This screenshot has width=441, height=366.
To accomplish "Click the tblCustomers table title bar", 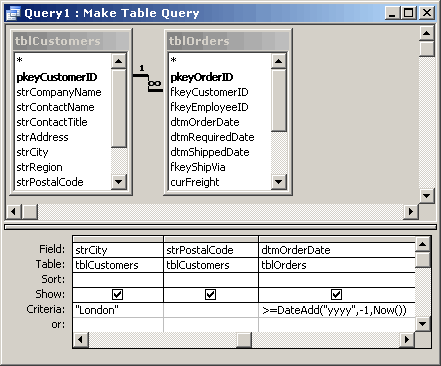I will (71, 41).
